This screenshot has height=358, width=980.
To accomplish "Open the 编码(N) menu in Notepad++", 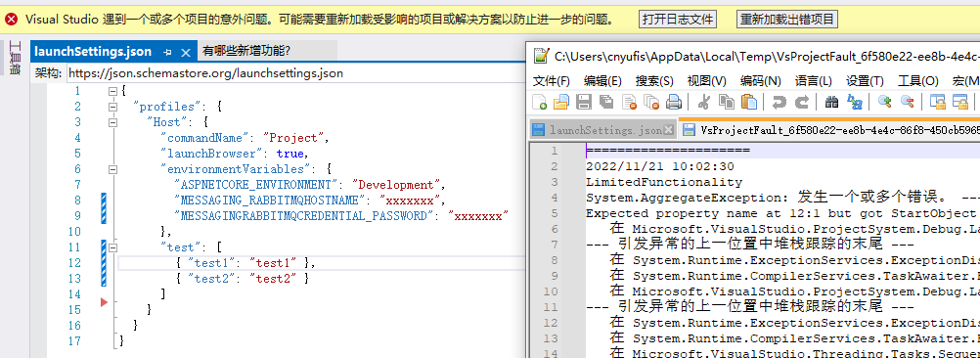I will pos(761,81).
